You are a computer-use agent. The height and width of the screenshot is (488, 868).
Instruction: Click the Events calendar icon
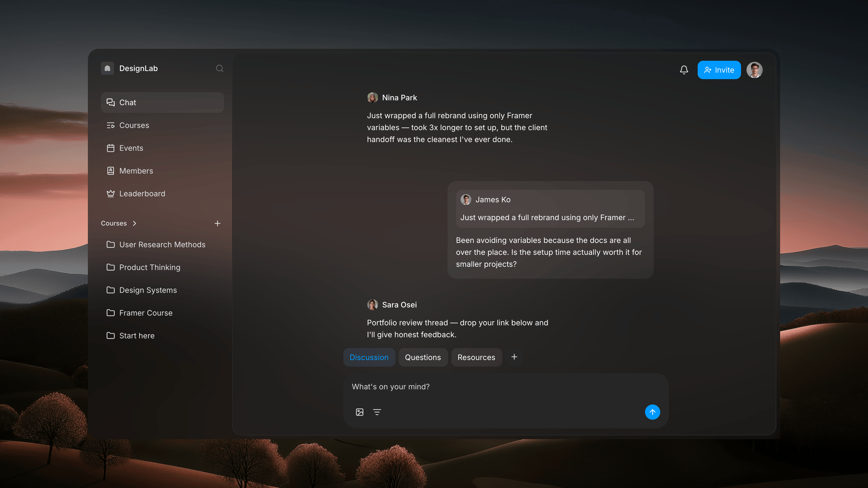(110, 148)
